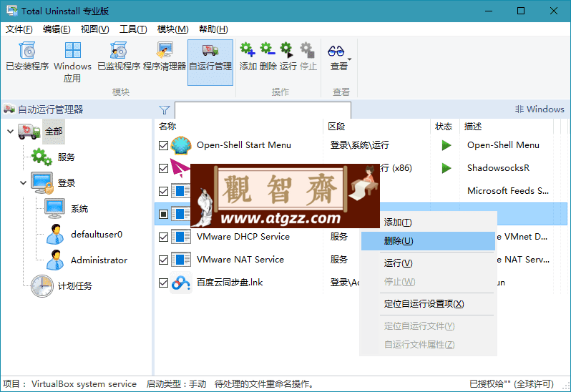Collapse the 全部 tree node
Image resolution: width=571 pixels, height=392 pixels.
click(10, 132)
